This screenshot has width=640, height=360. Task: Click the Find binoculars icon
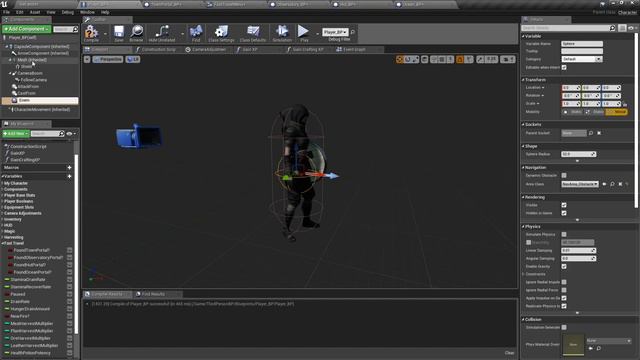tap(196, 33)
